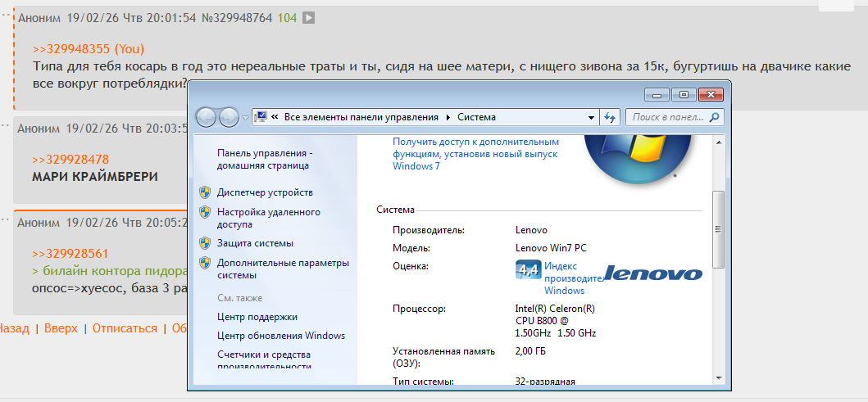Select breadcrumb 'Система' in address bar
Screen dimensions: 868x402
477,117
